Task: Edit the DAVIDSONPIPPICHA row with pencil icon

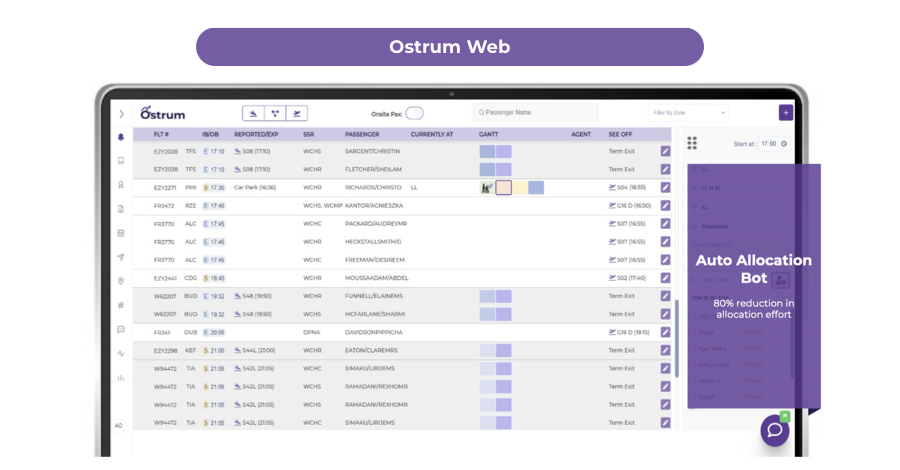Action: click(665, 332)
